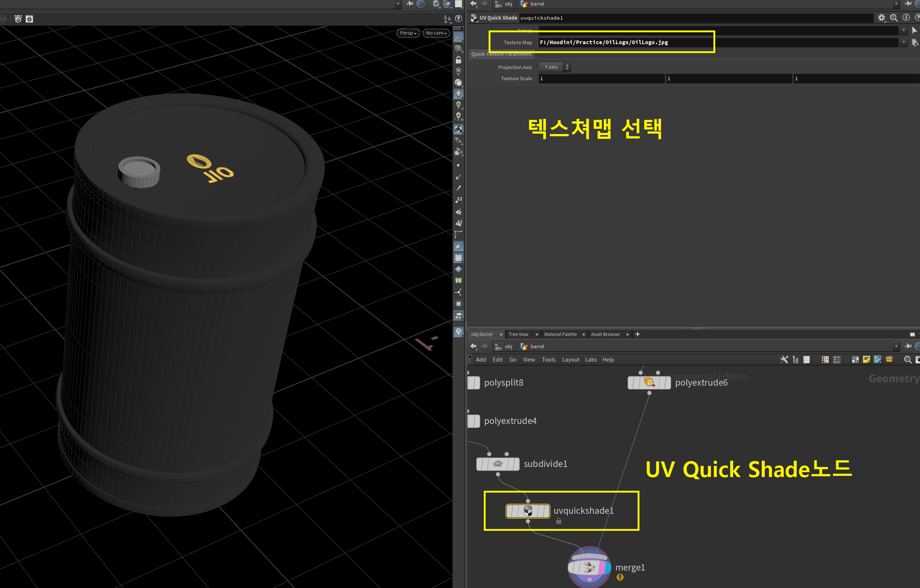920x588 pixels.
Task: Open the No cam camera dropdown
Action: pyautogui.click(x=436, y=33)
